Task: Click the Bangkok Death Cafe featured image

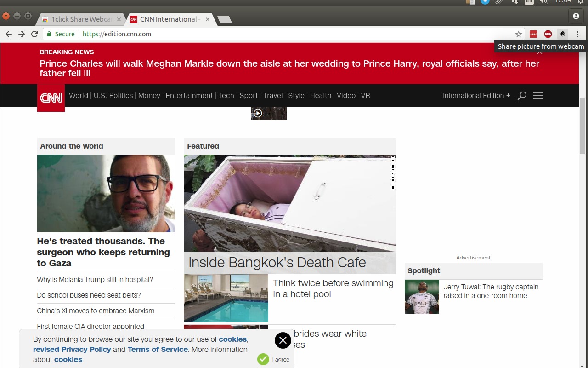Action: coord(289,202)
